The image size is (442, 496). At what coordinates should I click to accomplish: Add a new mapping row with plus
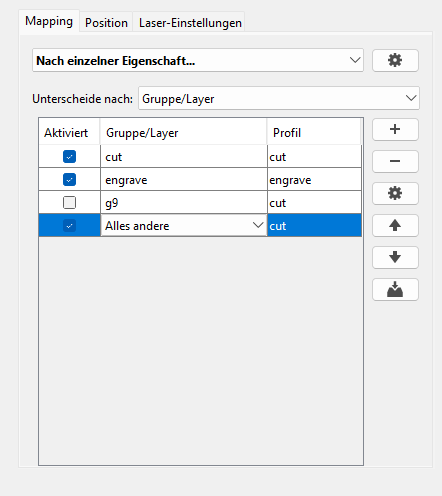395,129
